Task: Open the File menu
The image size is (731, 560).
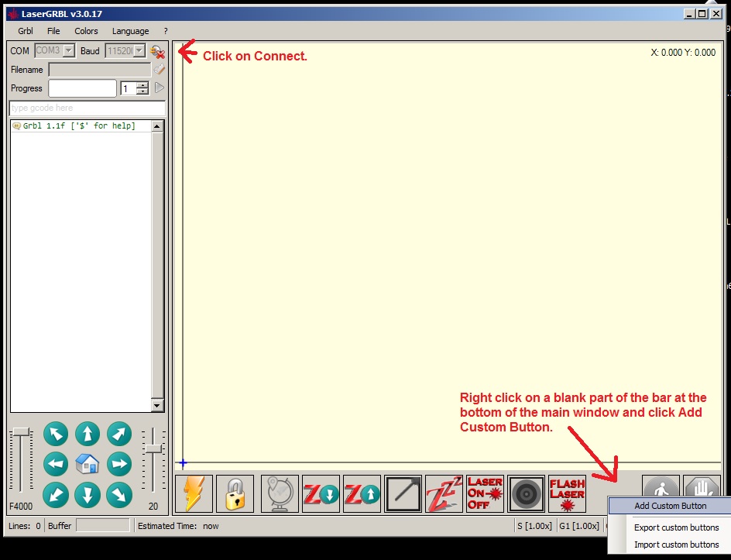Action: [x=53, y=31]
